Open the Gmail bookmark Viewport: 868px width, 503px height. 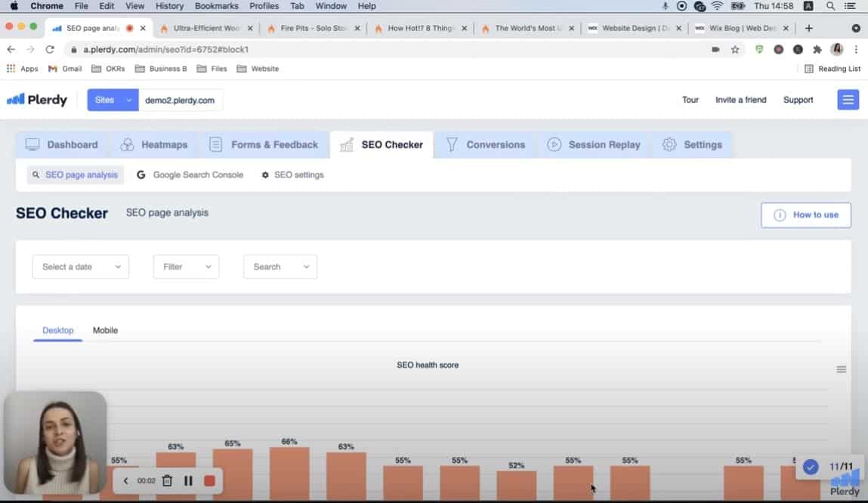click(65, 69)
